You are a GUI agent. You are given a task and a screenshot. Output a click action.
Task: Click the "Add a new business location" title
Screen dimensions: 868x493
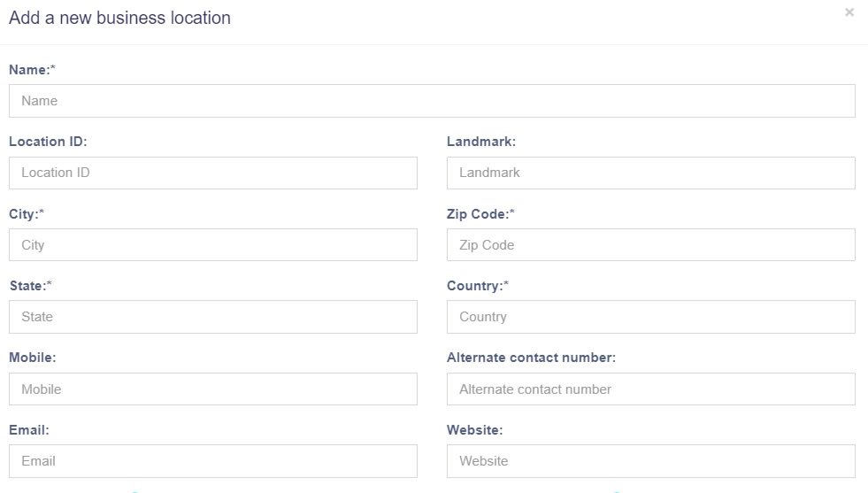[x=119, y=18]
